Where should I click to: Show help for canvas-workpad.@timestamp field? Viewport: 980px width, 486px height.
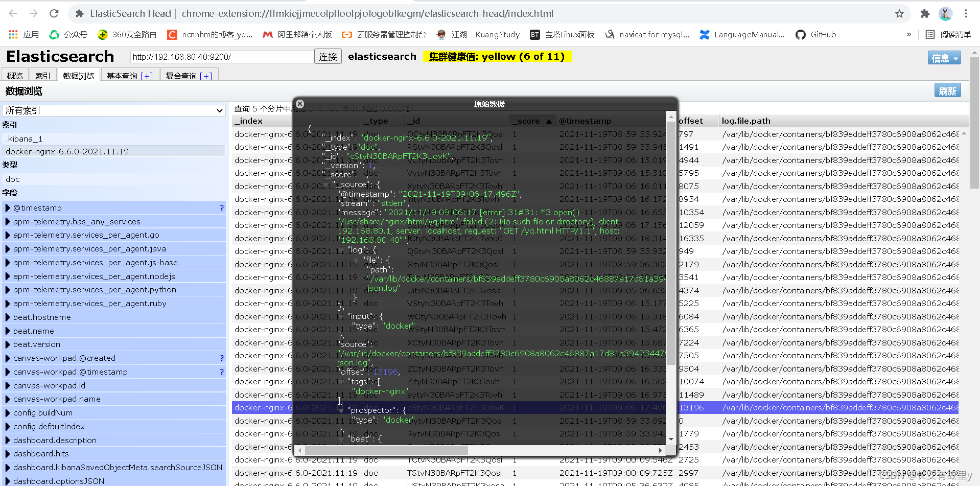click(x=222, y=372)
